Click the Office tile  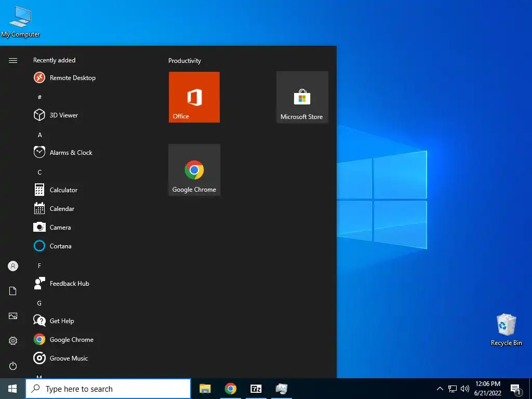click(194, 97)
